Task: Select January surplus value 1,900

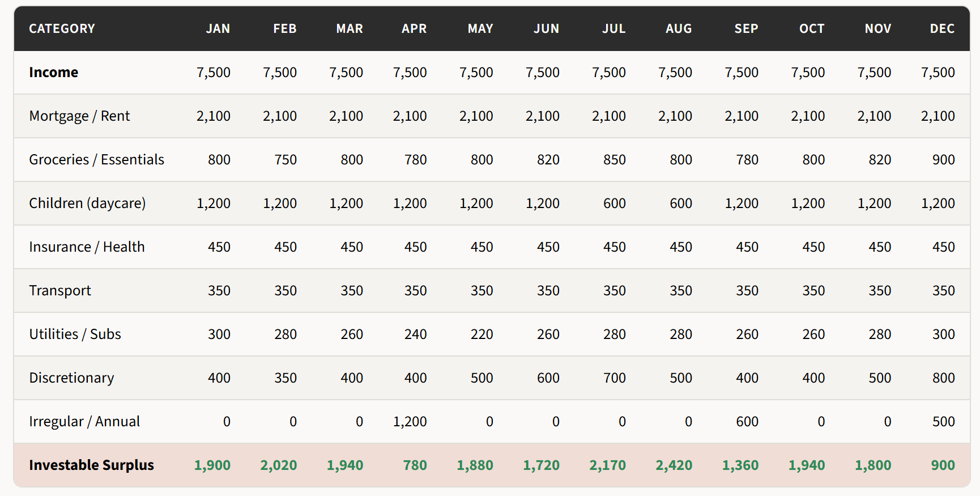Action: (x=212, y=465)
